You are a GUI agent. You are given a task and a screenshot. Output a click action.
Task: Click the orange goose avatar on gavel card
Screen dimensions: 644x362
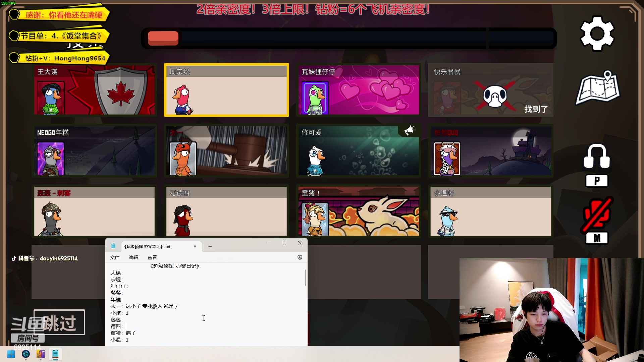183,159
